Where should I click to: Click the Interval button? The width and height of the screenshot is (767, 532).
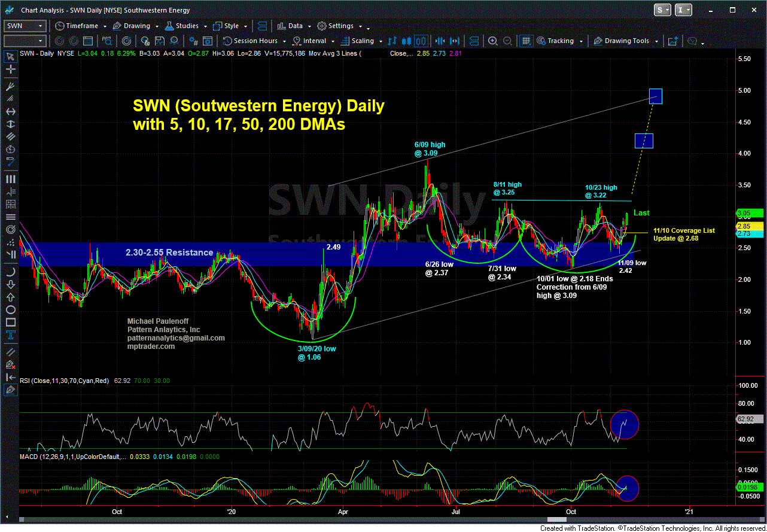pos(309,41)
